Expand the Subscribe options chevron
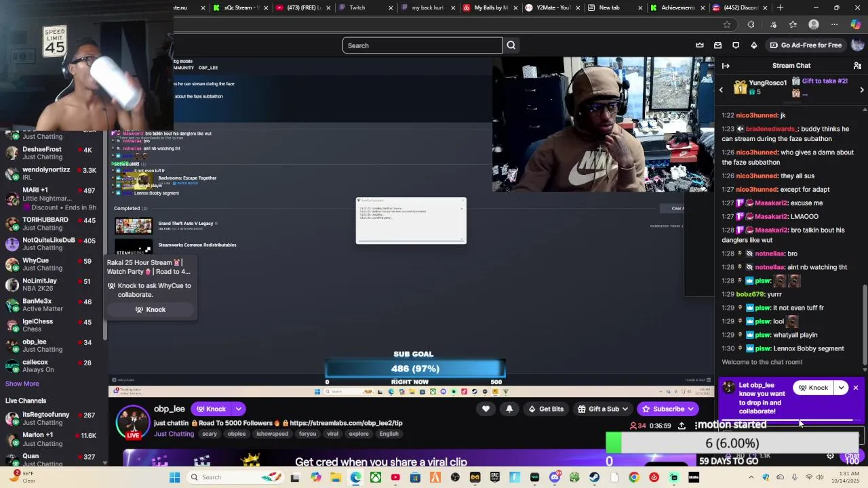 pos(690,409)
